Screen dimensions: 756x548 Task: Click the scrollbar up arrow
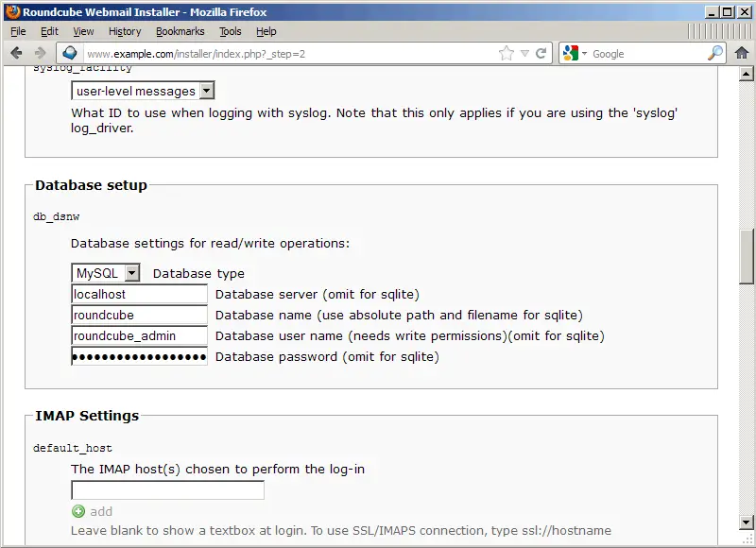[747, 74]
